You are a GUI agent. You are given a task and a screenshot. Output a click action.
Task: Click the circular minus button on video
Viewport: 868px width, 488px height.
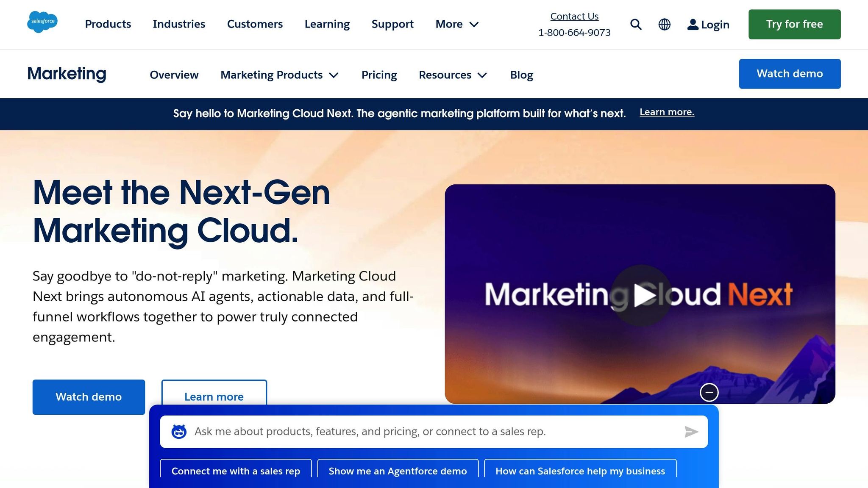point(709,392)
